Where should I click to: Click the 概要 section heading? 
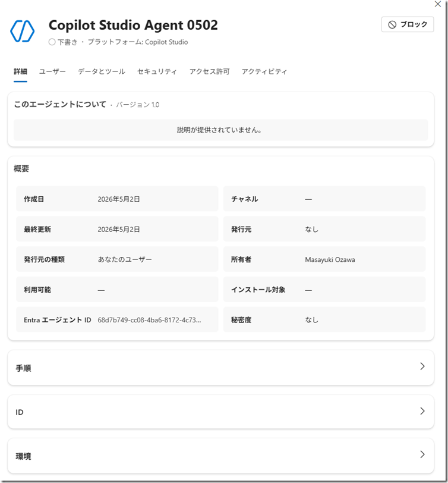tap(21, 169)
